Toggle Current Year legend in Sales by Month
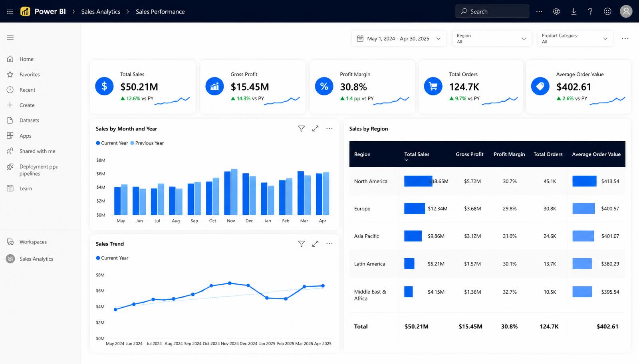 click(x=112, y=143)
